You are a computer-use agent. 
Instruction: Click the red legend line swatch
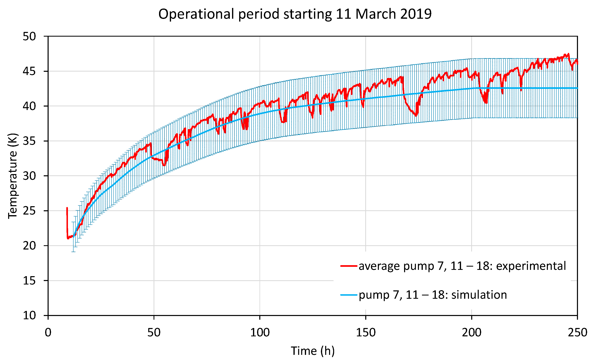(349, 266)
